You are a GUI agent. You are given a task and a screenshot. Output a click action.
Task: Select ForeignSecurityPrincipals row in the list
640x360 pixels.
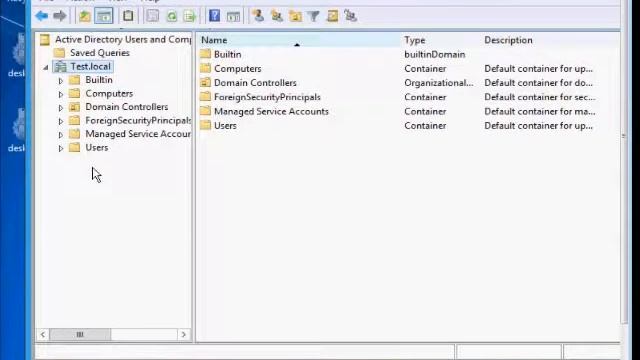click(x=267, y=97)
